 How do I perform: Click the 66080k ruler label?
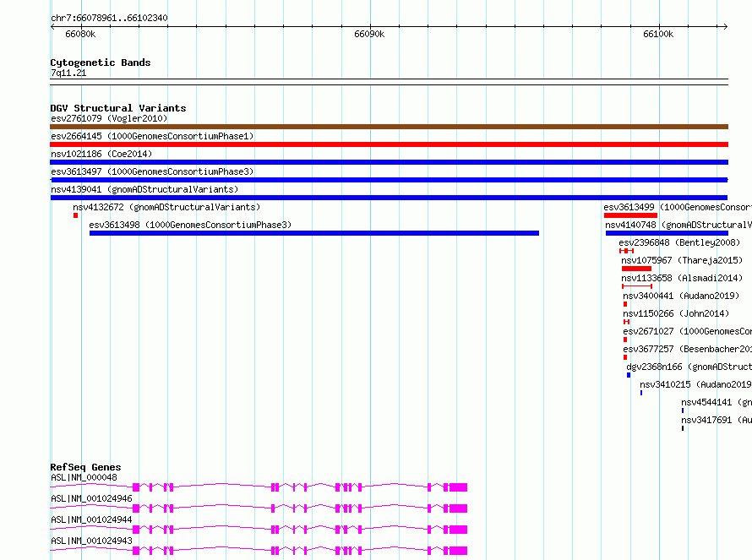pyautogui.click(x=80, y=34)
